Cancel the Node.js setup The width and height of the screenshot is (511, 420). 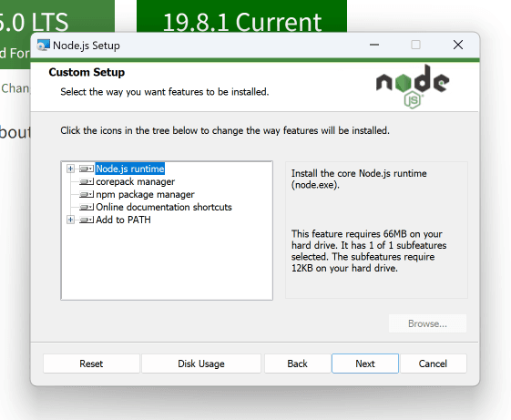coord(433,364)
